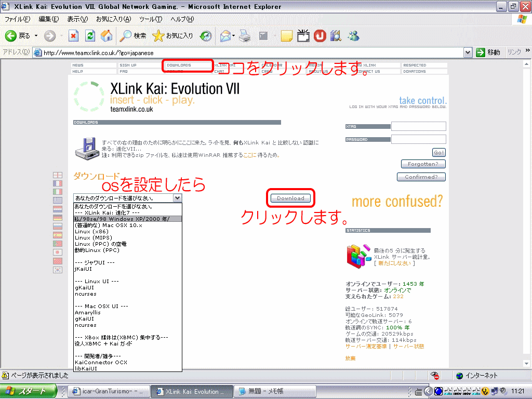Select the Japanese flag language icon

click(x=58, y=252)
